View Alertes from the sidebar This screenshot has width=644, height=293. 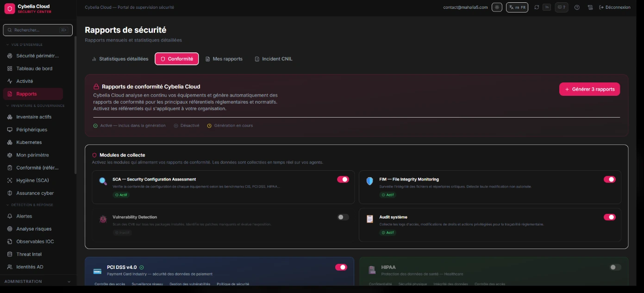click(33, 216)
